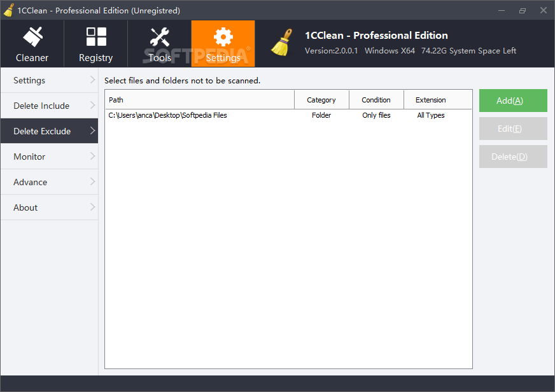The width and height of the screenshot is (555, 392).
Task: Minimize the 1CClean window
Action: [502, 10]
